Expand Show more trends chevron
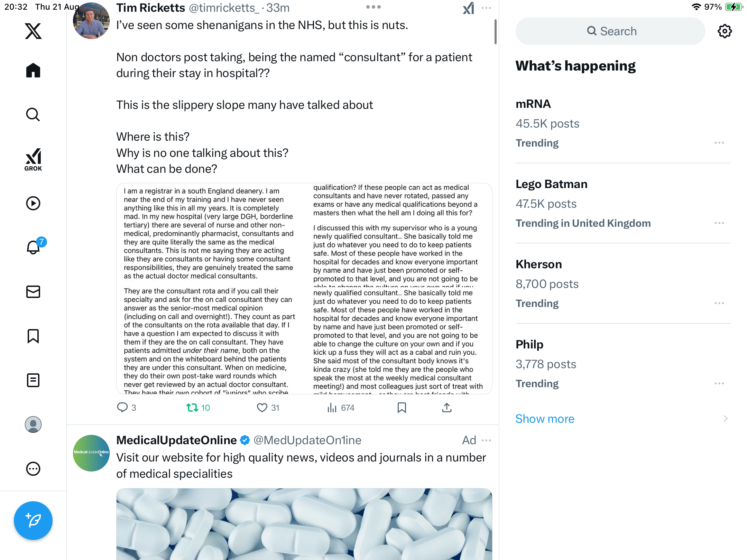The width and height of the screenshot is (747, 560). [x=725, y=419]
